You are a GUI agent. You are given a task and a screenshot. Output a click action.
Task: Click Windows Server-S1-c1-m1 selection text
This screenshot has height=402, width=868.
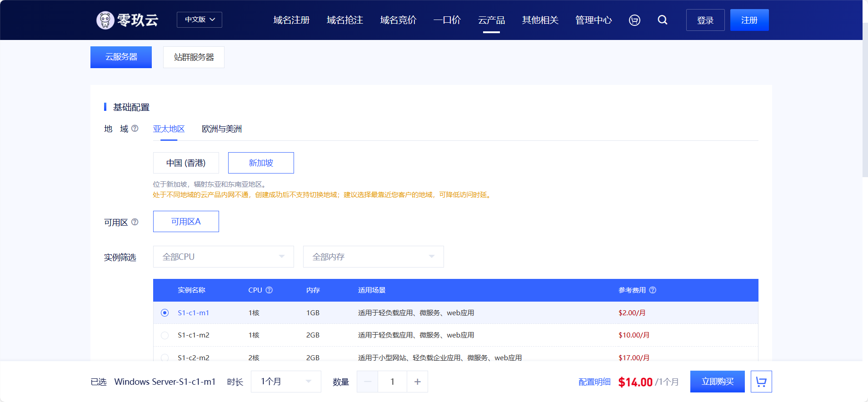coord(165,382)
